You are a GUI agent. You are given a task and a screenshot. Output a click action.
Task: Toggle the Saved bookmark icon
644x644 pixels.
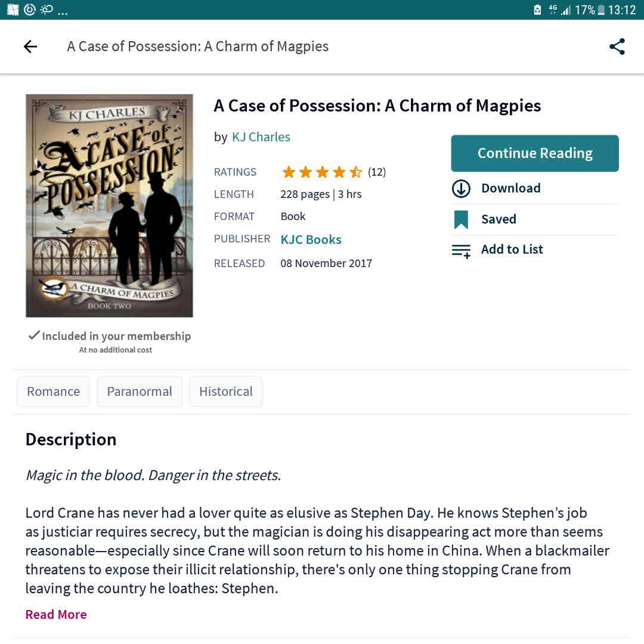(461, 219)
